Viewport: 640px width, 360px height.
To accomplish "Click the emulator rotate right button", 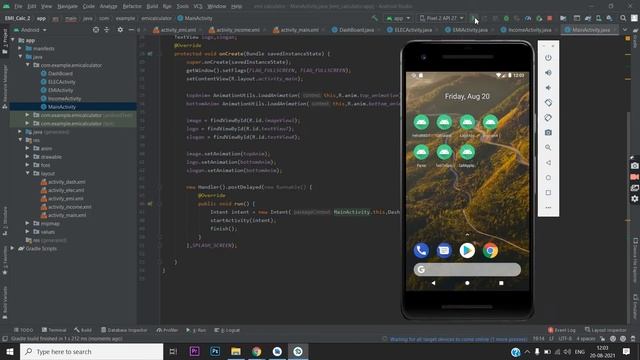I will pyautogui.click(x=548, y=118).
